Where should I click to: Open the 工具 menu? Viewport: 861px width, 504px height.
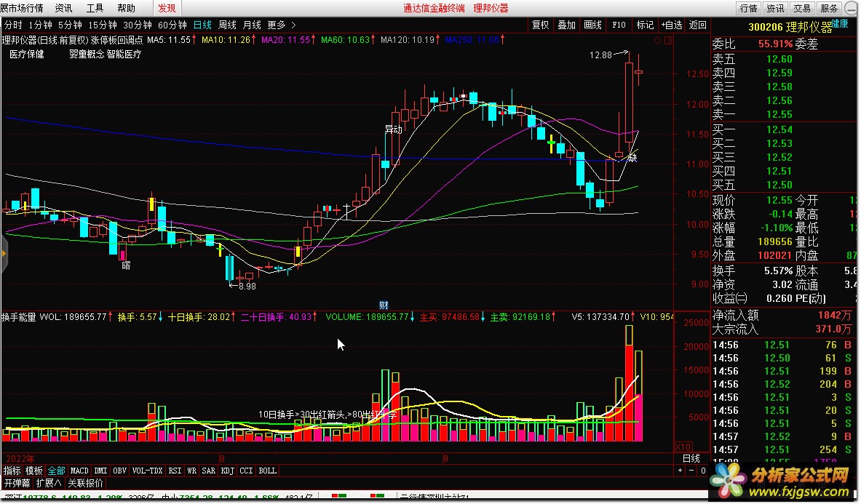(95, 8)
